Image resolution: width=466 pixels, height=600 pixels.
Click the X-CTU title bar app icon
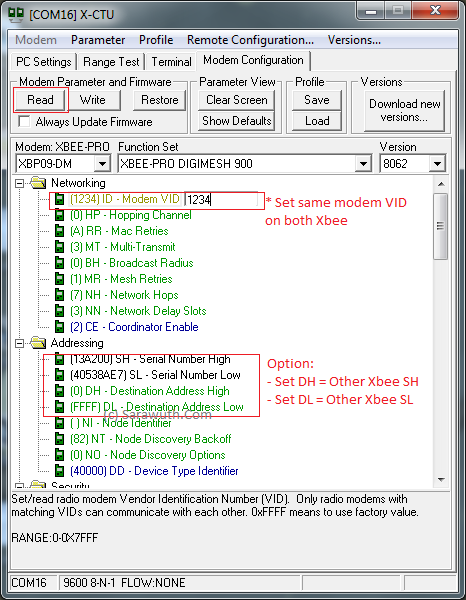pos(16,13)
